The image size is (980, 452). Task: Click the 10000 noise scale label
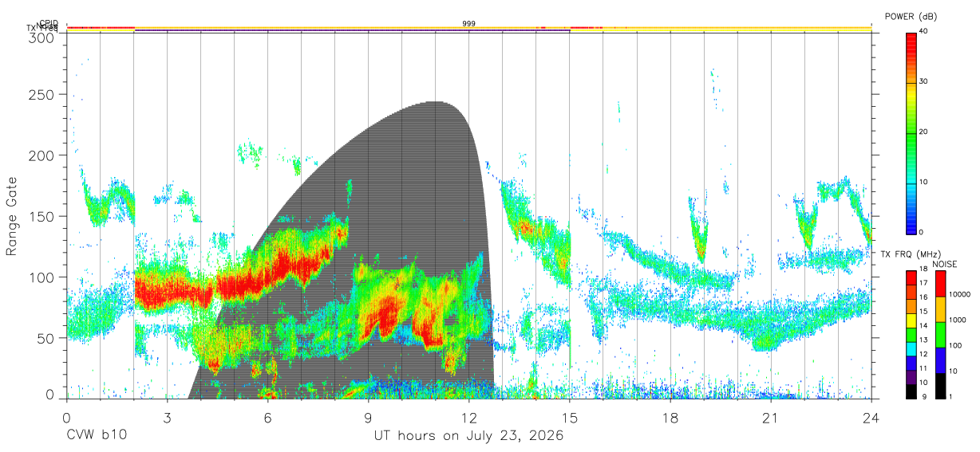coord(958,294)
